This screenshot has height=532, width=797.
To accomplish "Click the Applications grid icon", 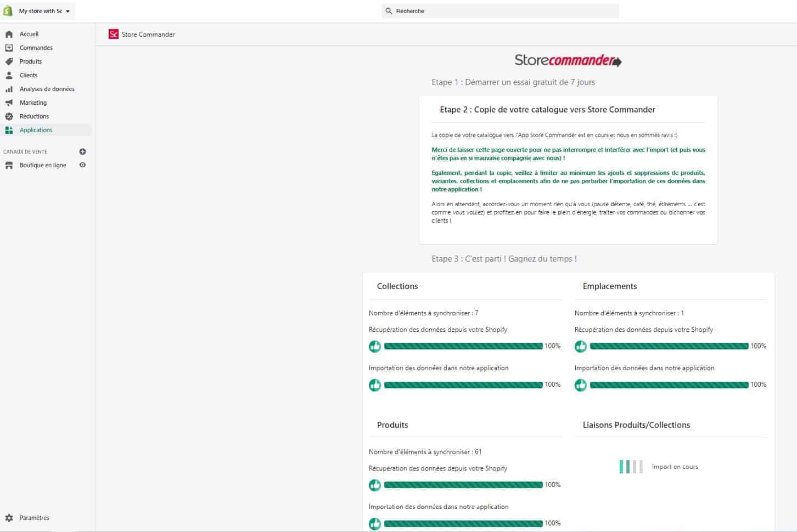I will point(9,130).
